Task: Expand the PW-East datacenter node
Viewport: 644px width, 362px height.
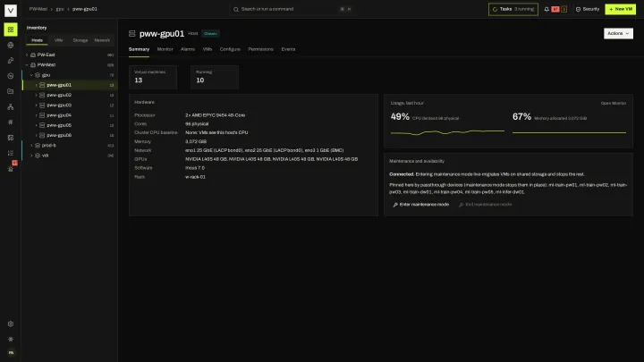Action: 27,55
